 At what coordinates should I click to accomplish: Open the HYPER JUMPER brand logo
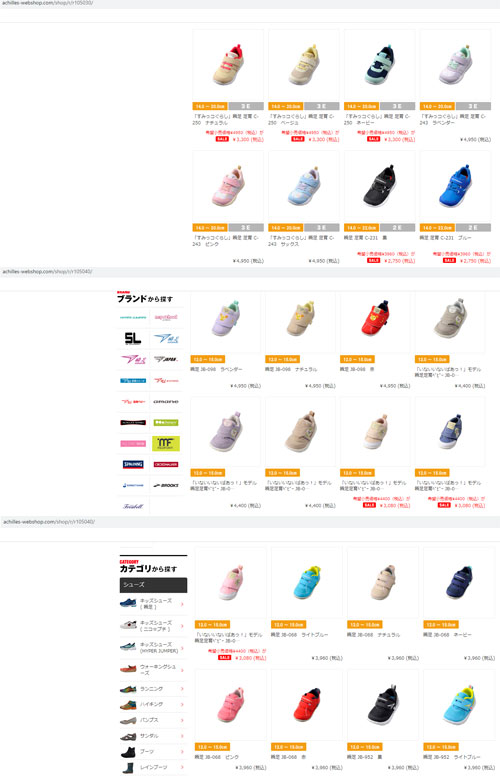133,317
